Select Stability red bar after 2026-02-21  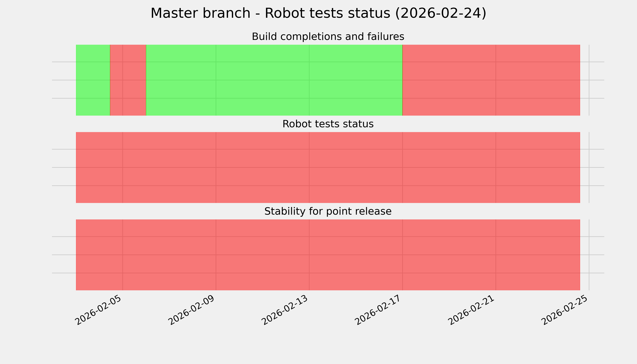(x=538, y=255)
